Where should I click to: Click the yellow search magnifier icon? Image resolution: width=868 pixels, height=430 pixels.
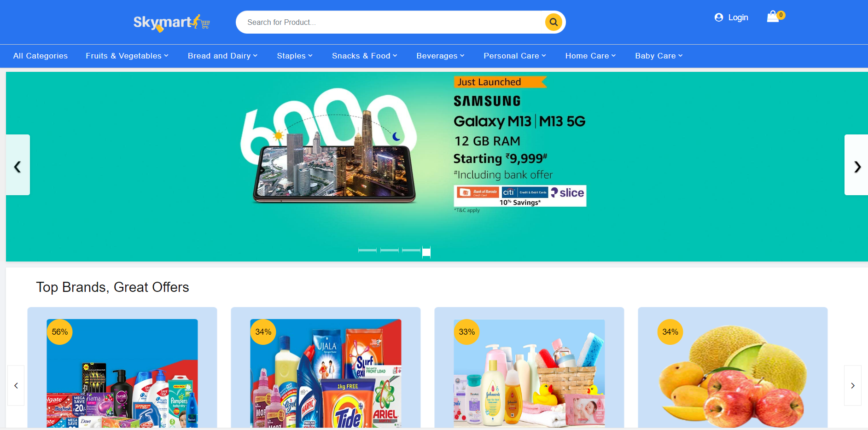point(553,22)
